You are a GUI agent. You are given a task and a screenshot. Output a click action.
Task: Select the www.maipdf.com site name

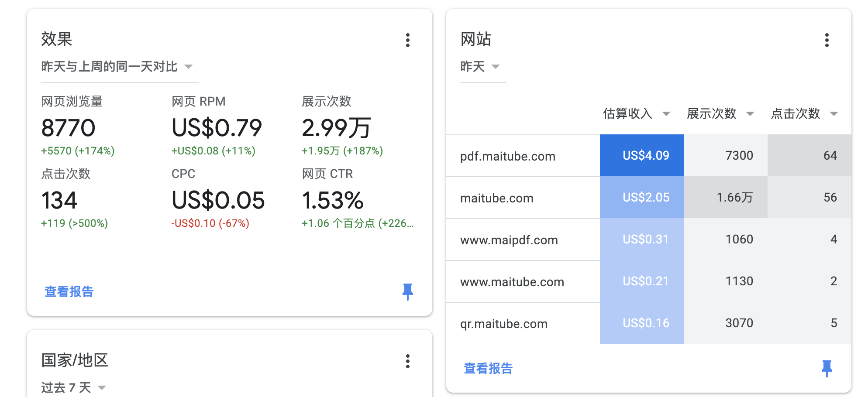pyautogui.click(x=509, y=240)
